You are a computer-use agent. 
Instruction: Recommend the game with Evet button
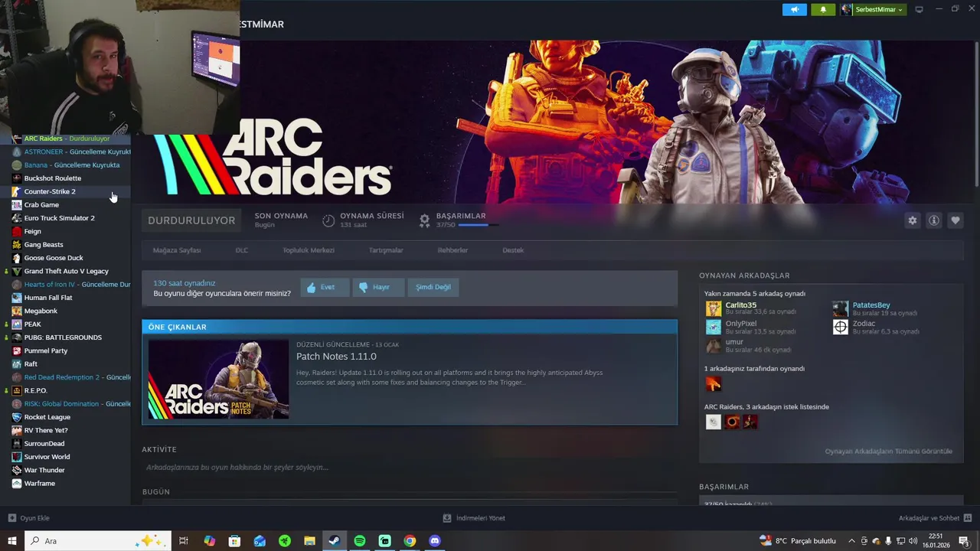(x=325, y=287)
